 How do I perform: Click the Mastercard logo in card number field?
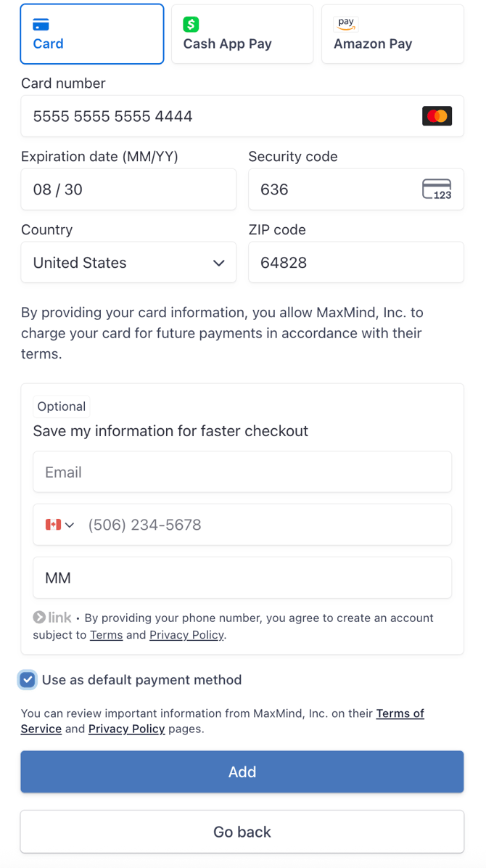tap(437, 116)
